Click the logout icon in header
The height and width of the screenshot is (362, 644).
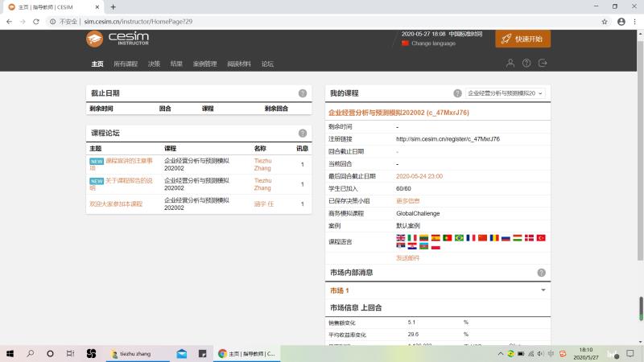pos(543,64)
